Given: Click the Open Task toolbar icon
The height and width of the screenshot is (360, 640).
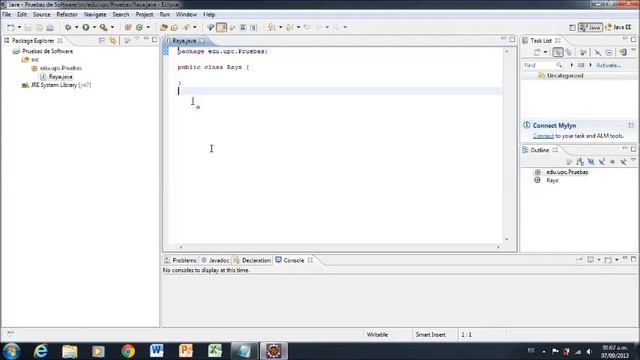Looking at the screenshot, I should [174, 27].
